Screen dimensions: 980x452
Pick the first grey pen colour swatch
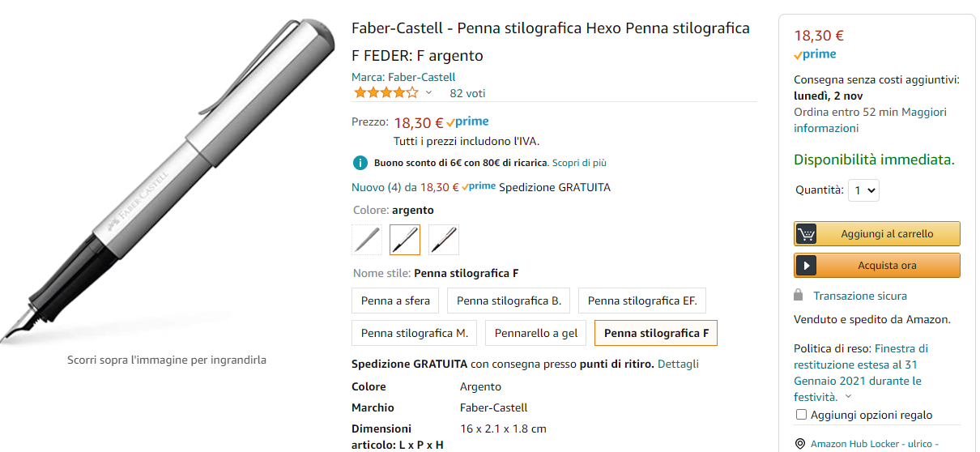point(367,240)
